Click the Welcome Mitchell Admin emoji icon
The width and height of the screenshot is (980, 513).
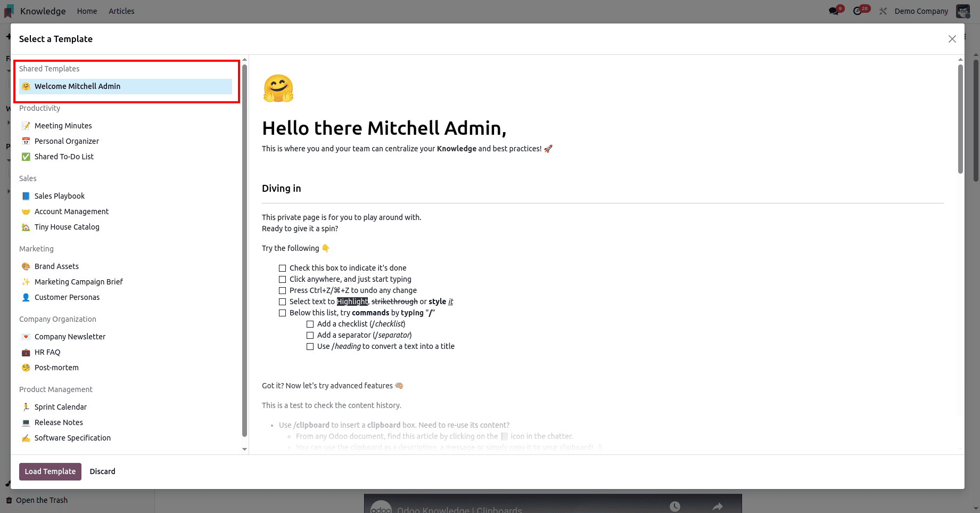point(26,86)
